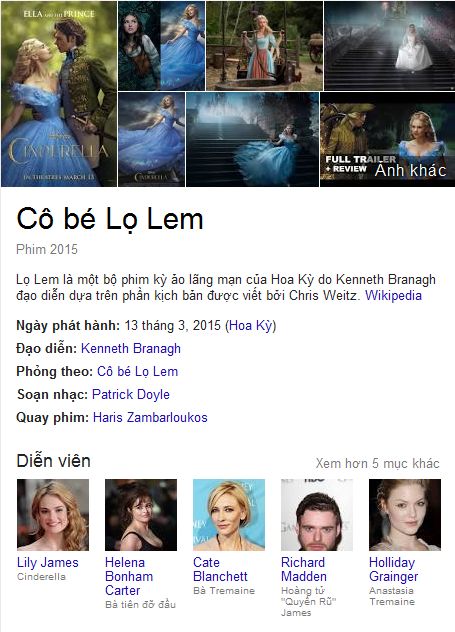Click the Richard Madden name link
Screen dimensions: 455x632
tap(303, 569)
